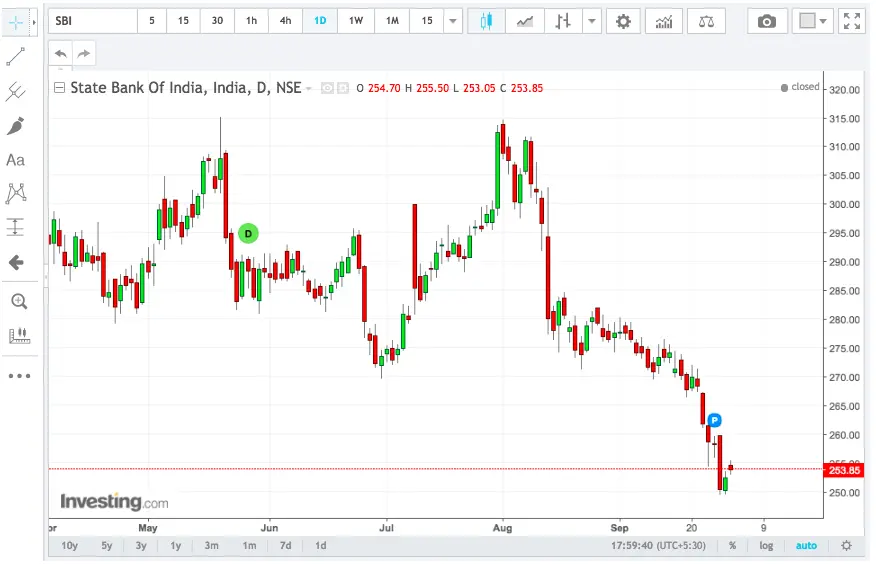Select the first 15 minute interval
The height and width of the screenshot is (564, 876).
click(x=183, y=21)
